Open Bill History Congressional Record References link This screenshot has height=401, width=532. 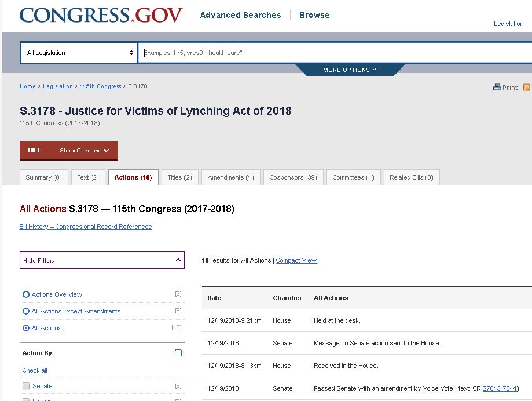pyautogui.click(x=86, y=227)
